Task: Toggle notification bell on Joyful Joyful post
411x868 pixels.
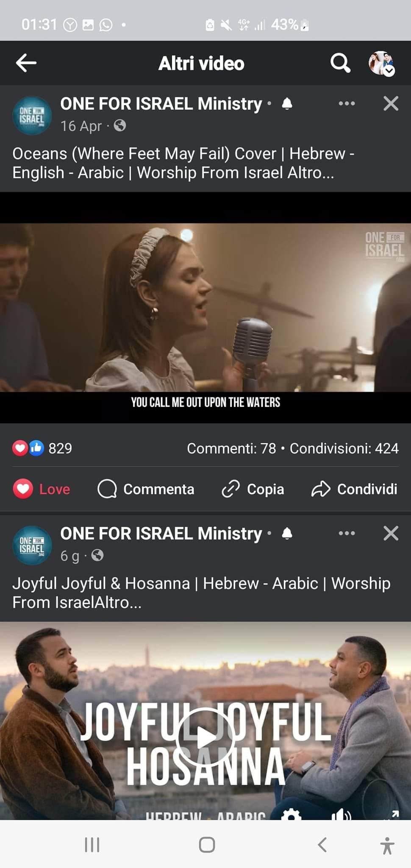Action: [287, 533]
